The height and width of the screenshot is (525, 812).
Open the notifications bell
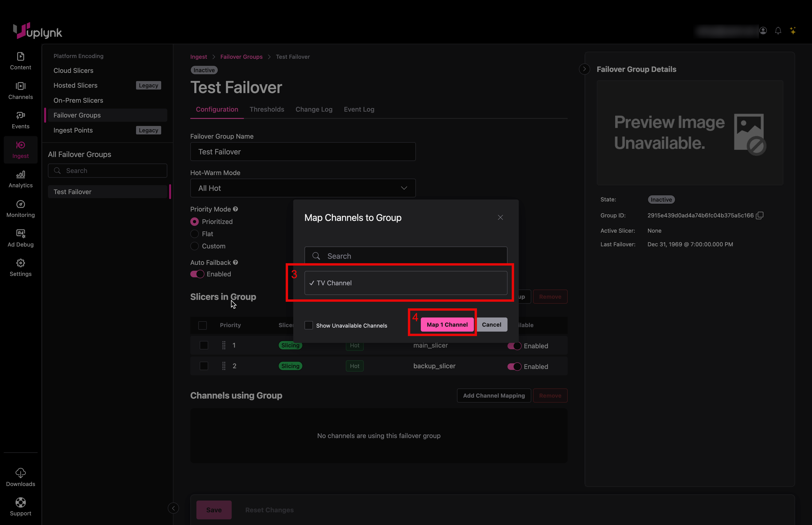tap(778, 31)
